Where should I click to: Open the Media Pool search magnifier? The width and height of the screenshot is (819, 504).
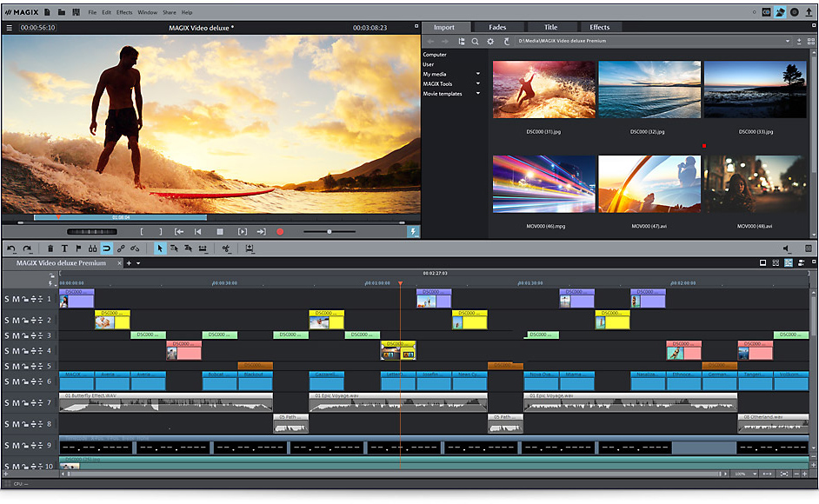[x=476, y=41]
